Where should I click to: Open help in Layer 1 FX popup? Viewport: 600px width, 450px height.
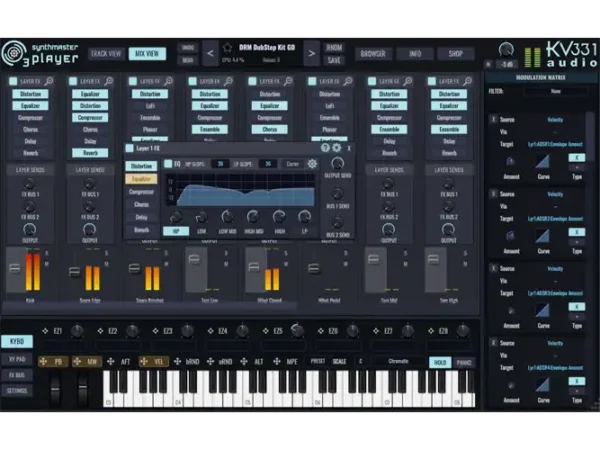click(x=325, y=148)
